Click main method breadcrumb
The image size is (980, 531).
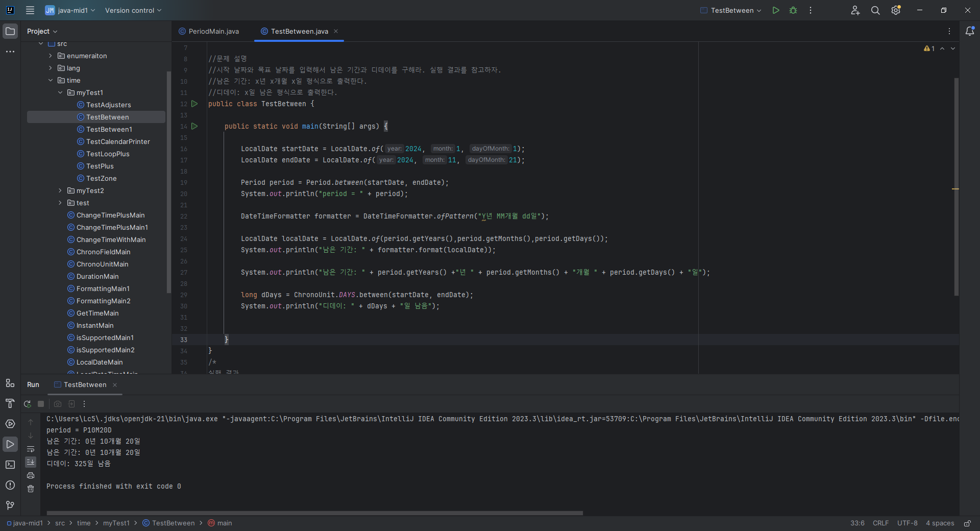pyautogui.click(x=220, y=523)
